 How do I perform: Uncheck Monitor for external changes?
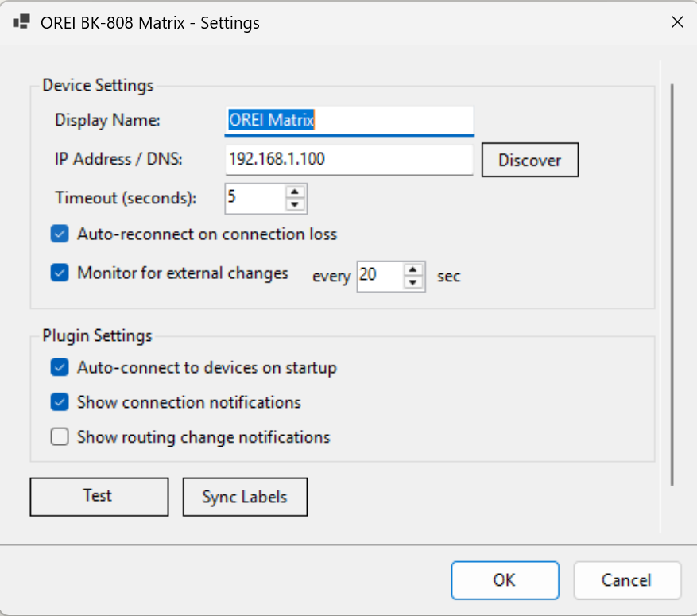pos(60,273)
